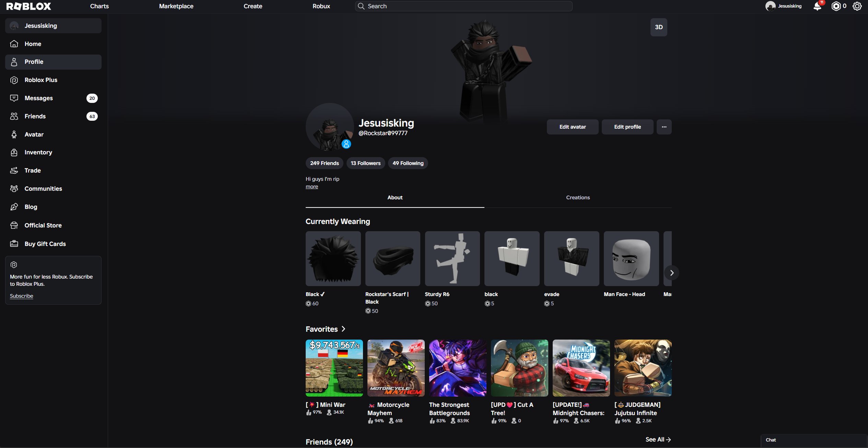Click the Buy Gift Cards sidebar icon
The height and width of the screenshot is (448, 868).
(14, 244)
